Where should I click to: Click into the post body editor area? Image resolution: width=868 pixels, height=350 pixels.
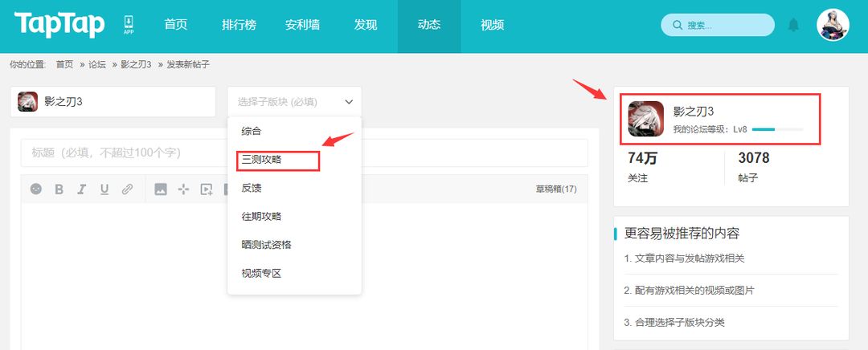click(x=305, y=276)
